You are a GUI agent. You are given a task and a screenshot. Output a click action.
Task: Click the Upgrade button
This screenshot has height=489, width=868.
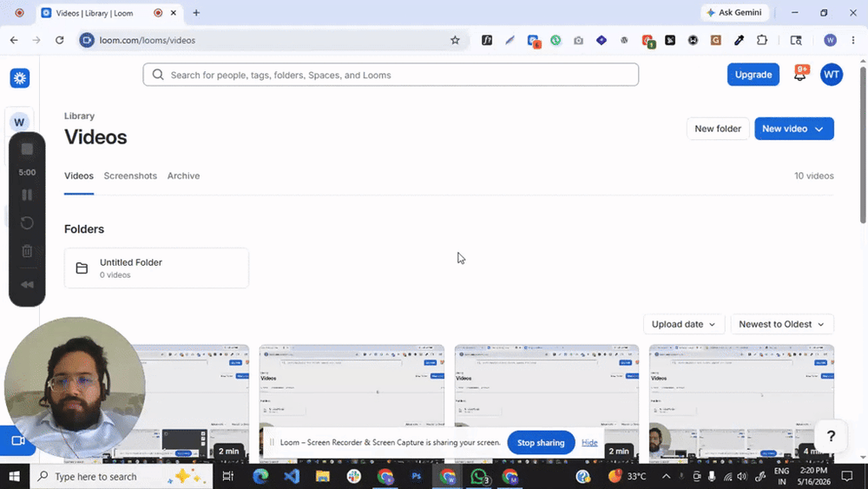click(x=753, y=74)
